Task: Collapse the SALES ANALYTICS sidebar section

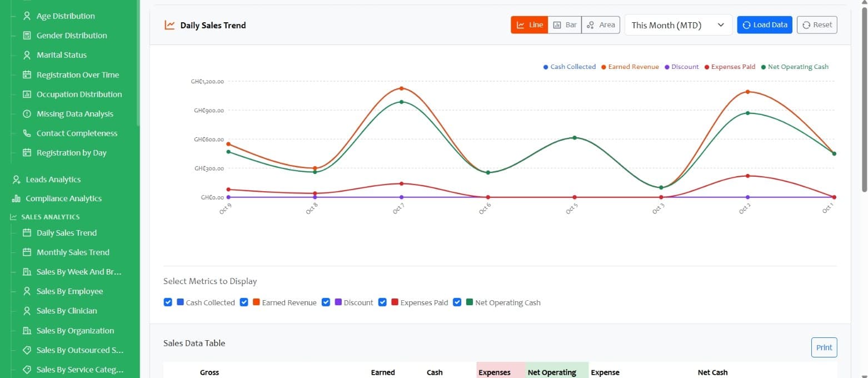Action: point(51,217)
